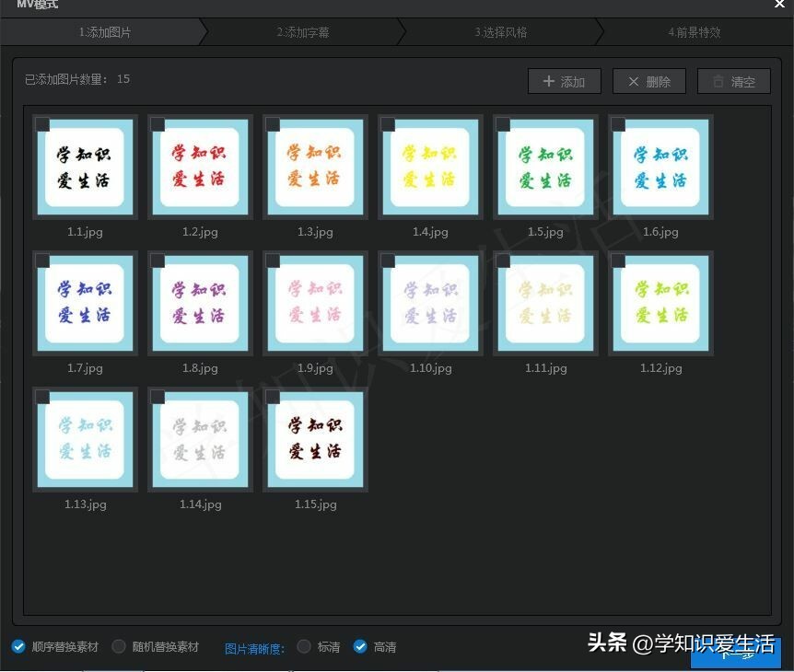The width and height of the screenshot is (794, 672).
Task: Select the 1.13.jpg image thumbnail
Action: 84,439
